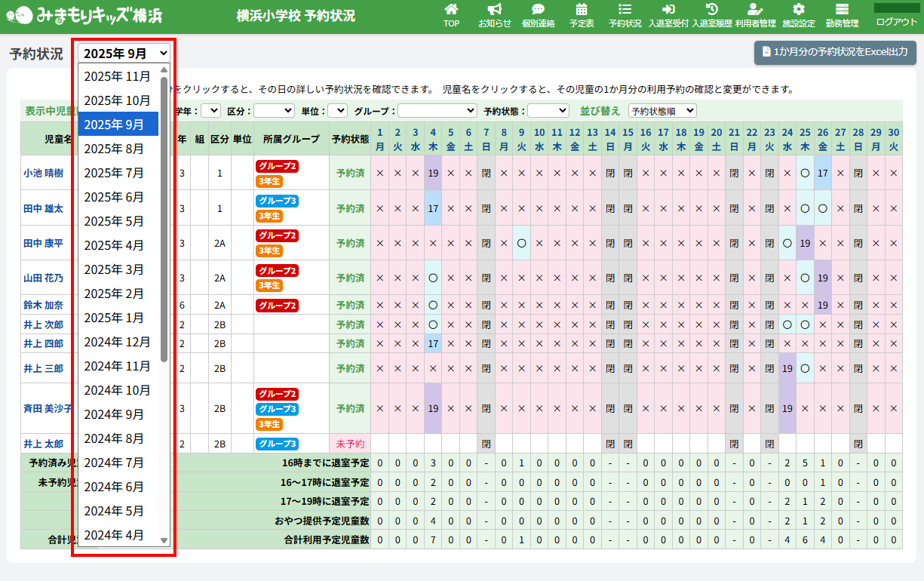Open the 並び替え sort order dropdown

pos(662,111)
